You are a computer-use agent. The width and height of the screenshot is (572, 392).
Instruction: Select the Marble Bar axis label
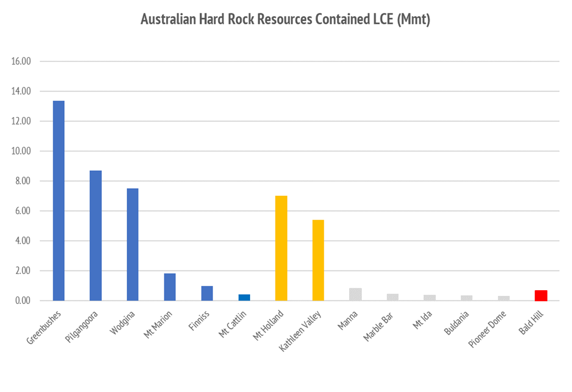tap(380, 325)
